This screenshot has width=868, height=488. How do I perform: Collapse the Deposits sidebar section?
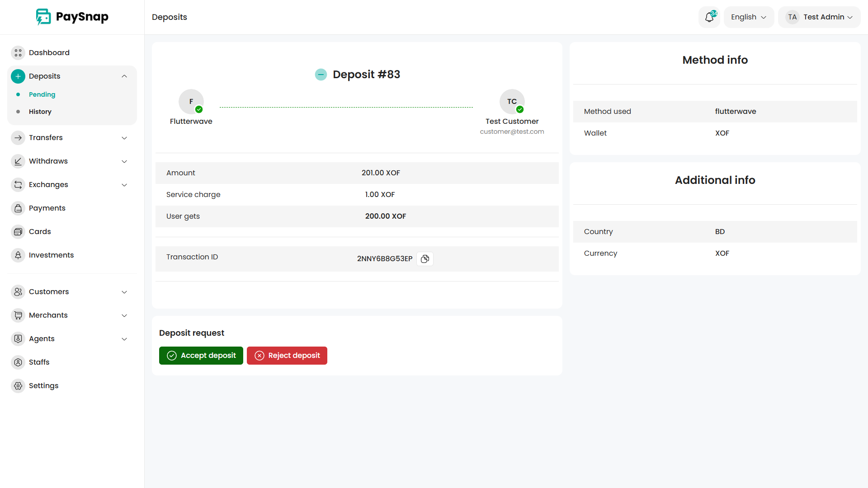124,76
